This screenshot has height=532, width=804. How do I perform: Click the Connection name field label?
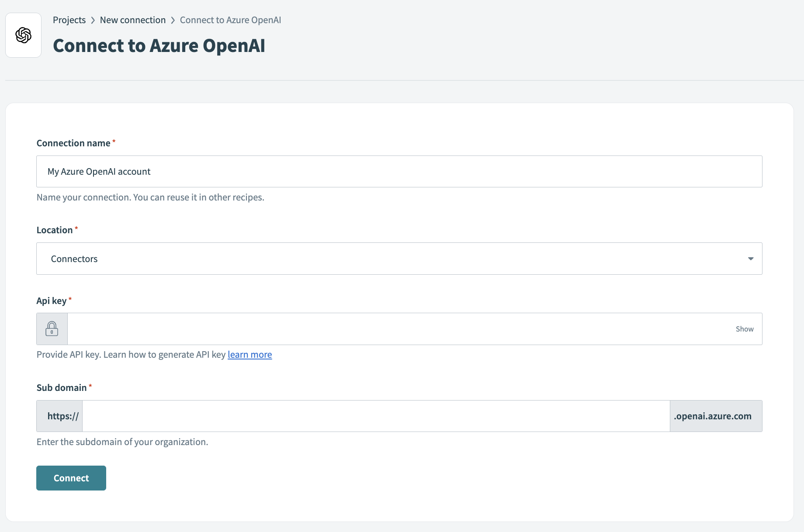coord(73,143)
